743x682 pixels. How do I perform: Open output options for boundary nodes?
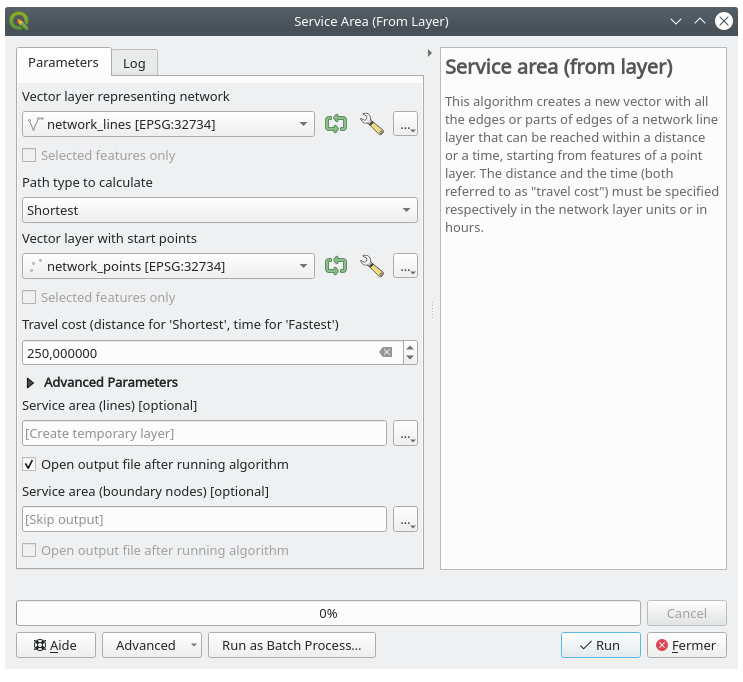[x=405, y=520]
